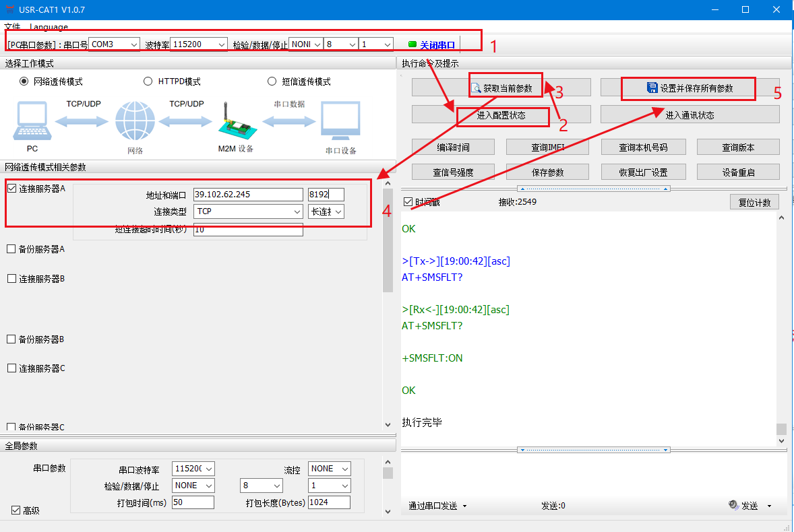Click the M2M device image
Image resolution: width=794 pixels, height=532 pixels.
[x=235, y=122]
